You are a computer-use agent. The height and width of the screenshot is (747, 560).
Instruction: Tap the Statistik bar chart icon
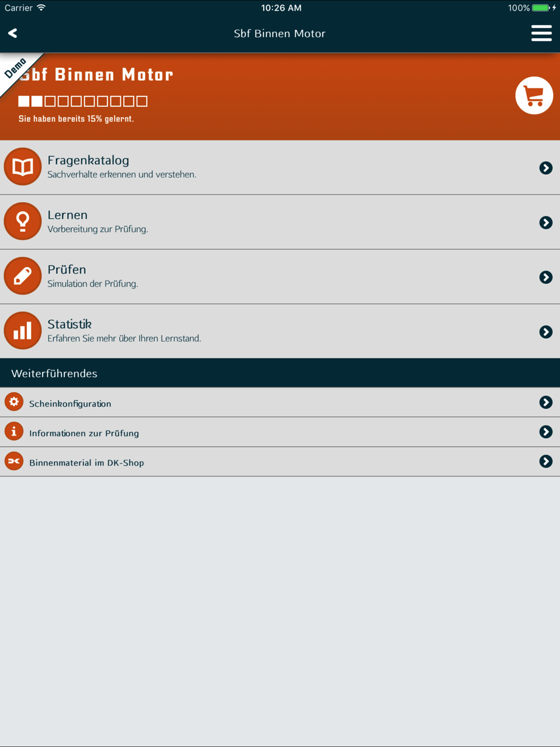click(x=23, y=330)
